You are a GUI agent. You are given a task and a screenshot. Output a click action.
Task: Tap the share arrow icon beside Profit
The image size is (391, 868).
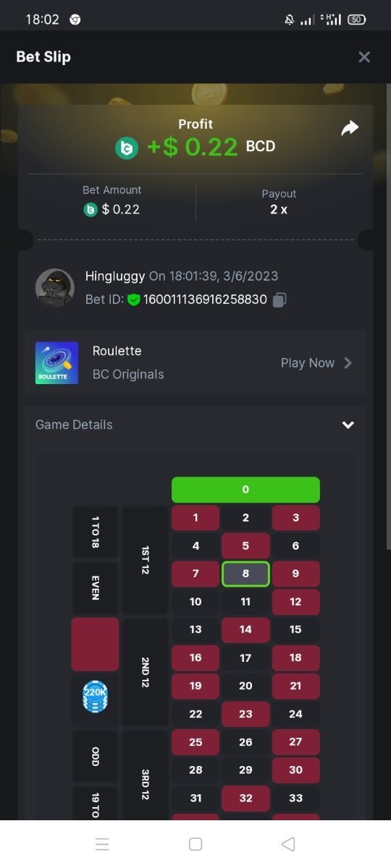[x=350, y=129]
